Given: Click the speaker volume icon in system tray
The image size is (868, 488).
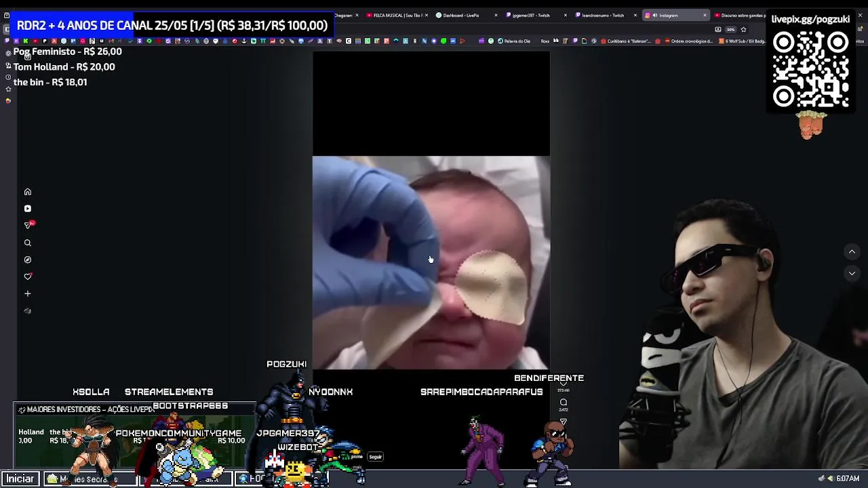Looking at the screenshot, I should tap(830, 479).
